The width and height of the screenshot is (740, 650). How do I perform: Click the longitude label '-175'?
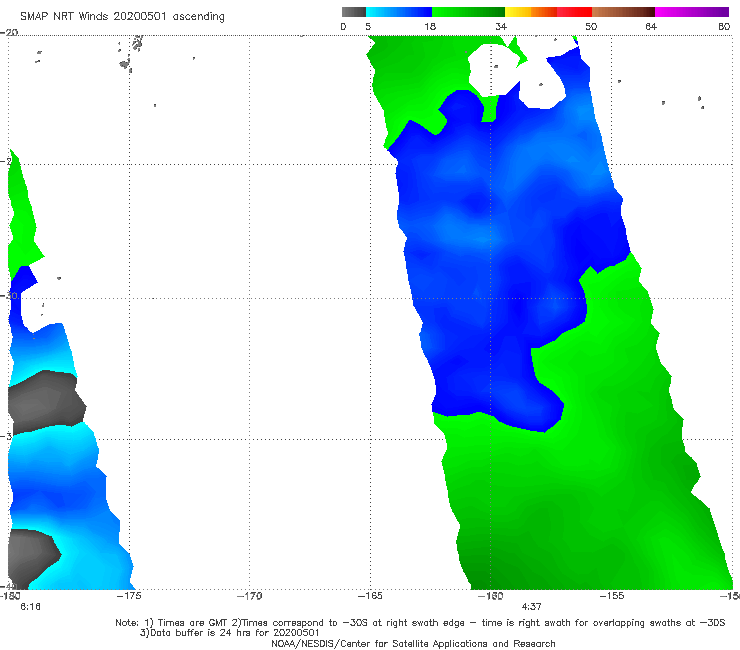pyautogui.click(x=129, y=596)
